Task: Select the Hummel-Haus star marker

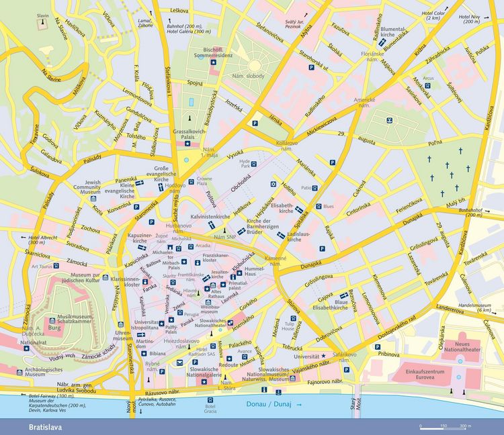Action: pos(239,273)
